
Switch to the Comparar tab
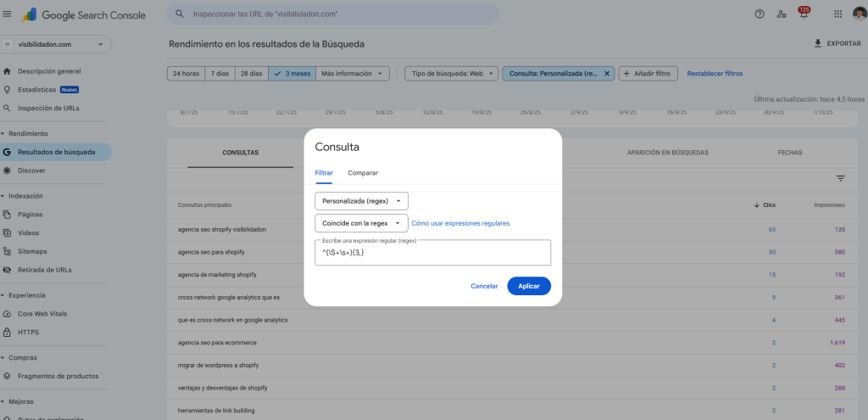[x=363, y=172]
